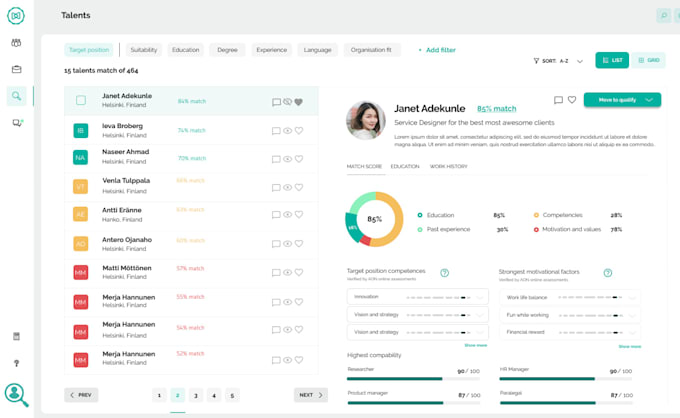Click the top-right search icon
The height and width of the screenshot is (418, 680).
point(663,16)
